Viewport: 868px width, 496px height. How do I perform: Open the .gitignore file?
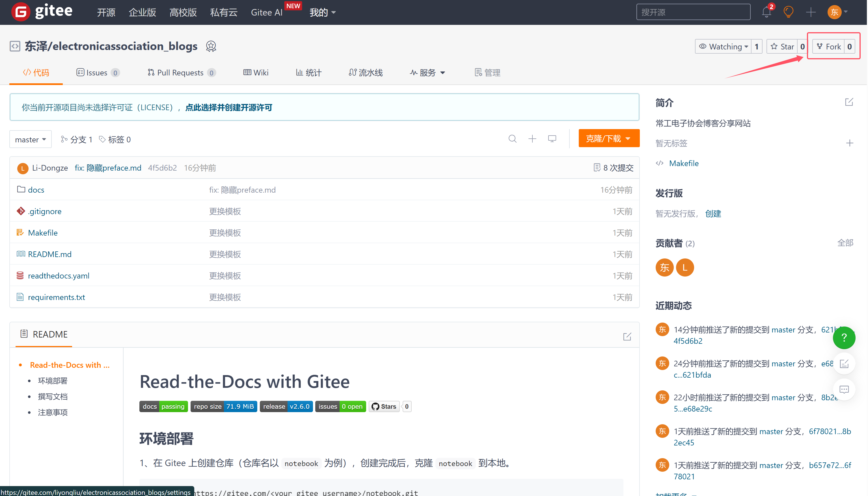point(45,211)
